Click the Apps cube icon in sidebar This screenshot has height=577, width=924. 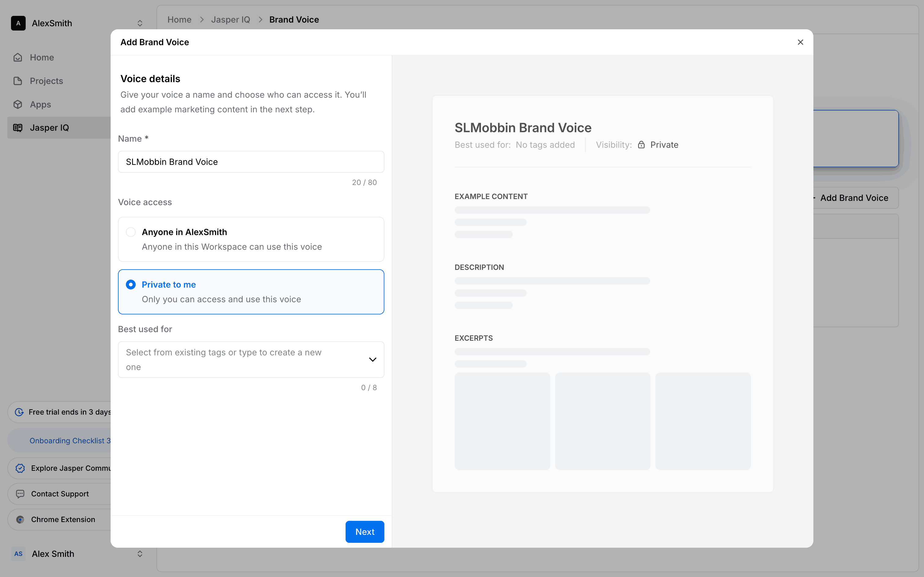[17, 104]
